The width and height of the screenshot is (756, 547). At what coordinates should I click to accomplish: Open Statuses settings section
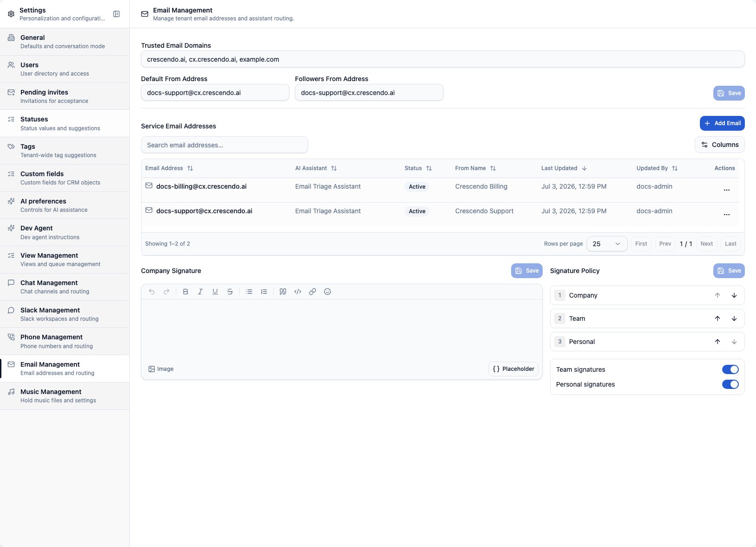(x=64, y=123)
